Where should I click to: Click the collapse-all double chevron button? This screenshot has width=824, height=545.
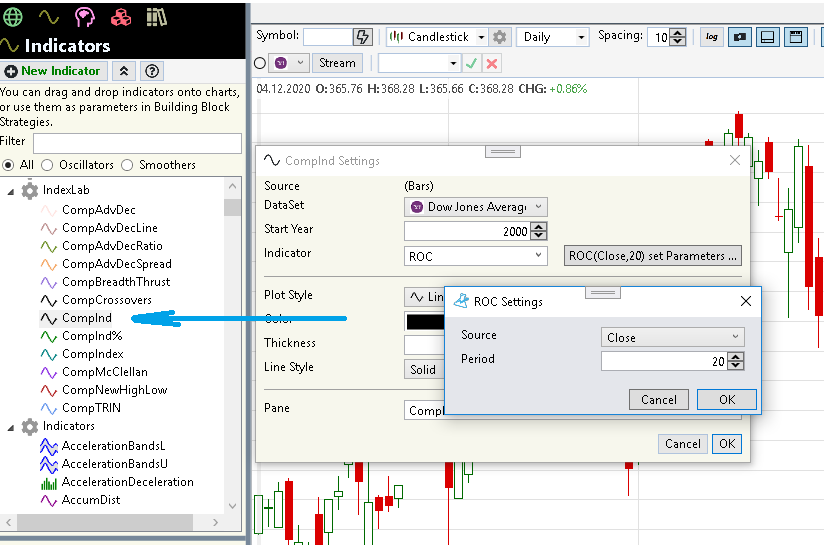tap(124, 71)
